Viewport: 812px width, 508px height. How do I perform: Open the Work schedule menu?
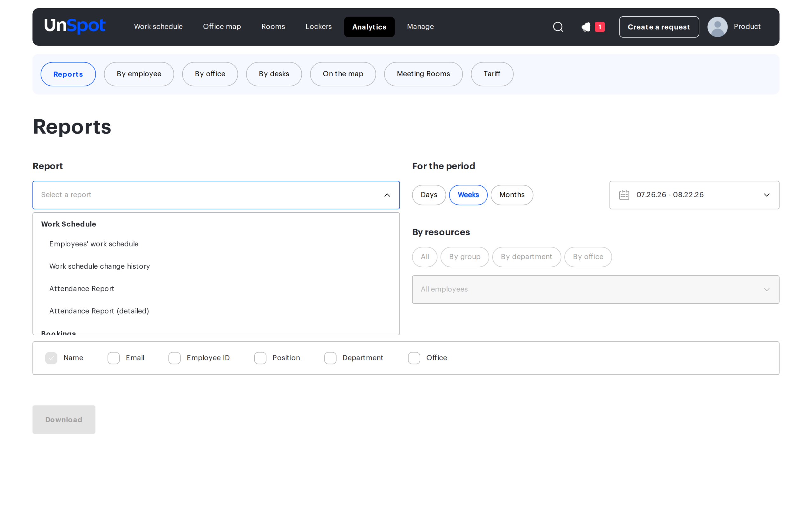coord(158,27)
